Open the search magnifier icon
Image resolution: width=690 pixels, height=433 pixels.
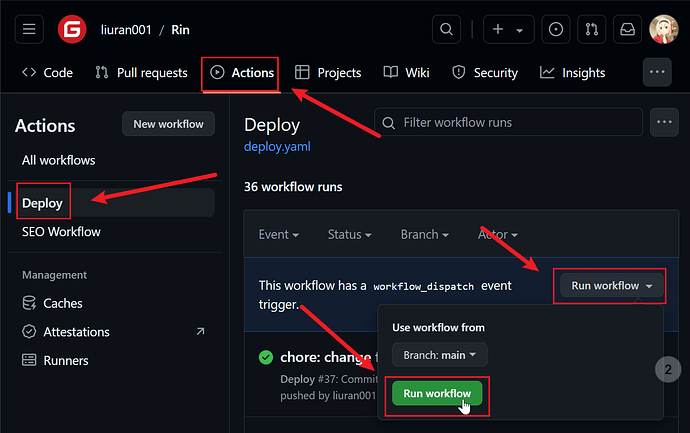(447, 29)
